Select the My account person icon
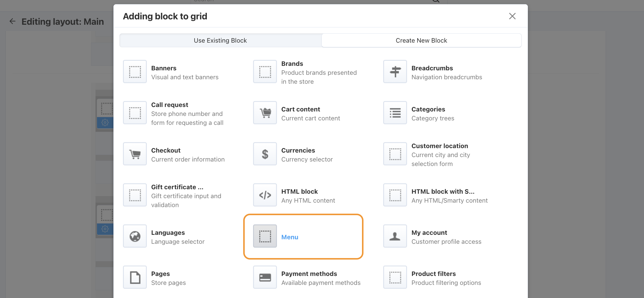 click(395, 236)
